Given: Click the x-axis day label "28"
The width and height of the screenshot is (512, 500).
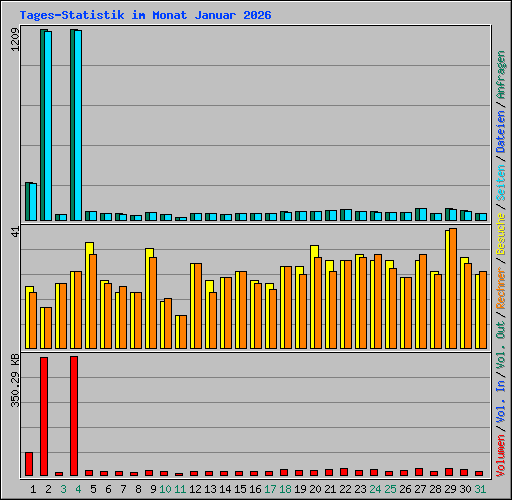Looking at the screenshot, I should pos(435,489).
